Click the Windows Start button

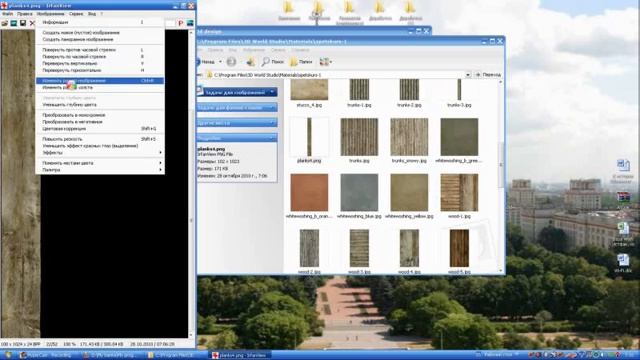pos(8,355)
